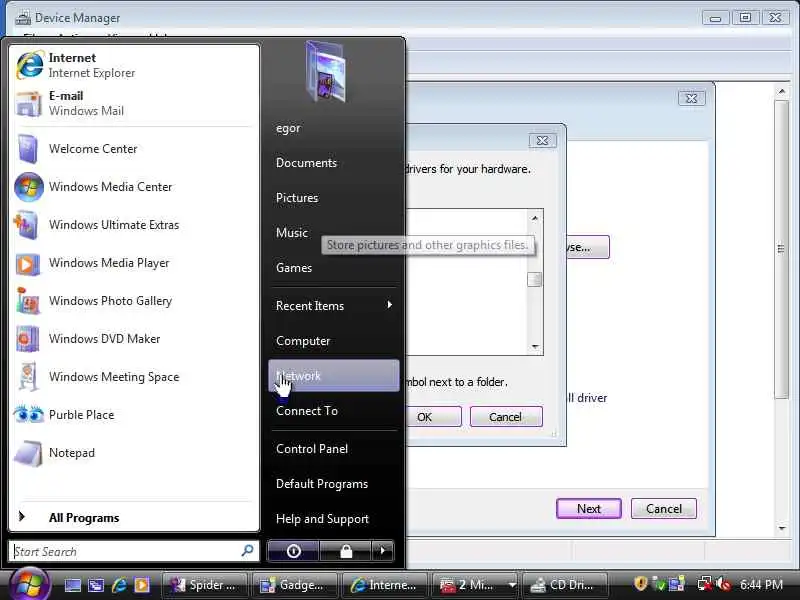Click OK in the browse folder dialog
This screenshot has height=600, width=800.
click(x=434, y=417)
